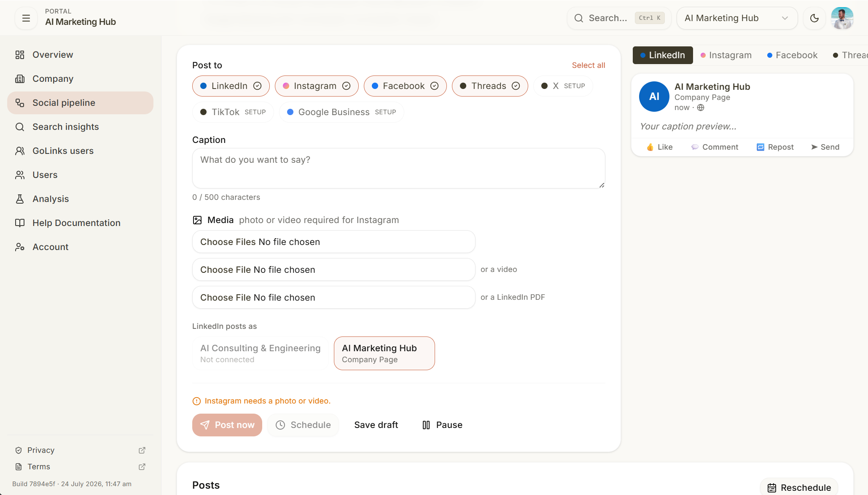Click the caption textarea resize handle
The image size is (868, 495).
coord(602,185)
